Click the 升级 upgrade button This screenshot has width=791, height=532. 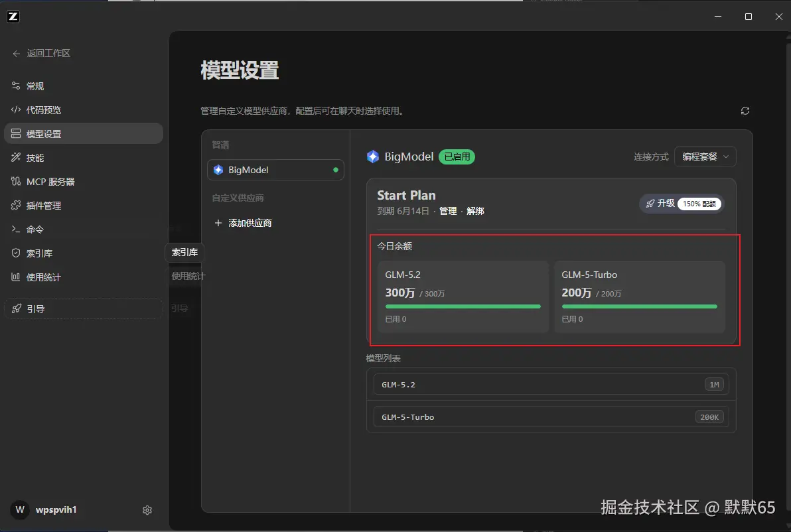pos(681,204)
